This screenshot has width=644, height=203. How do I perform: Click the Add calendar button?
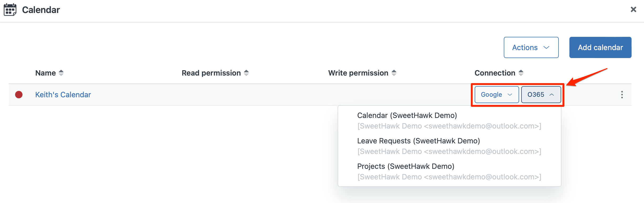pos(600,47)
